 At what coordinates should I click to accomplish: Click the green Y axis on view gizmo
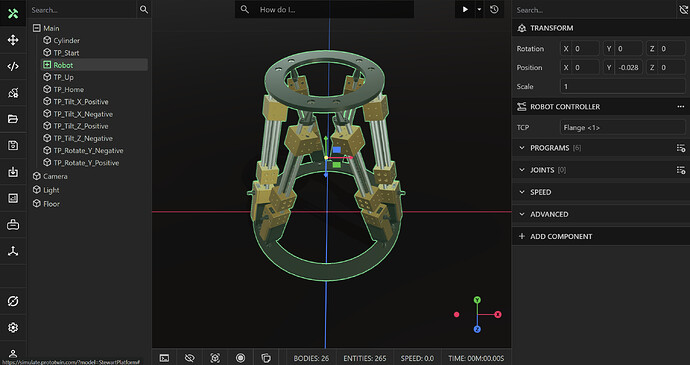[x=477, y=300]
